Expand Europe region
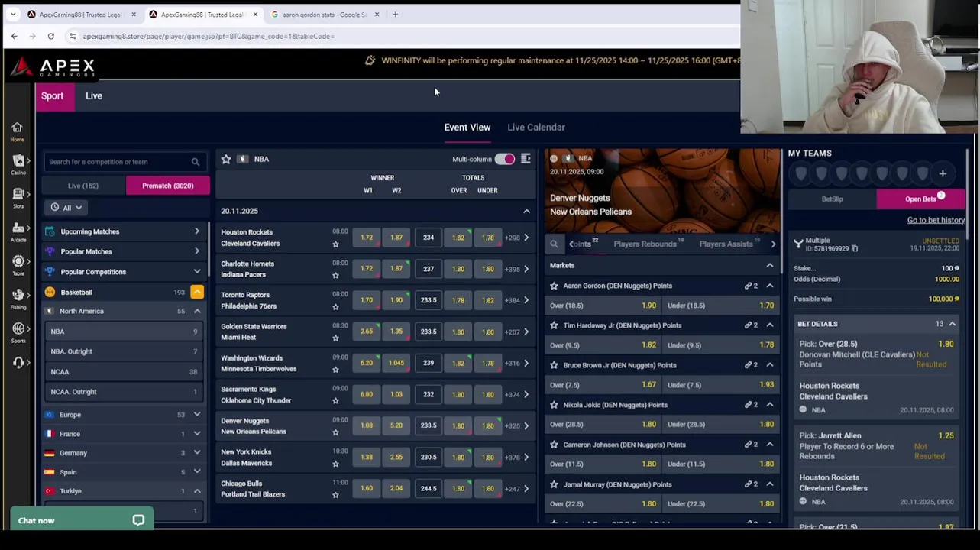This screenshot has width=980, height=550. 197,415
